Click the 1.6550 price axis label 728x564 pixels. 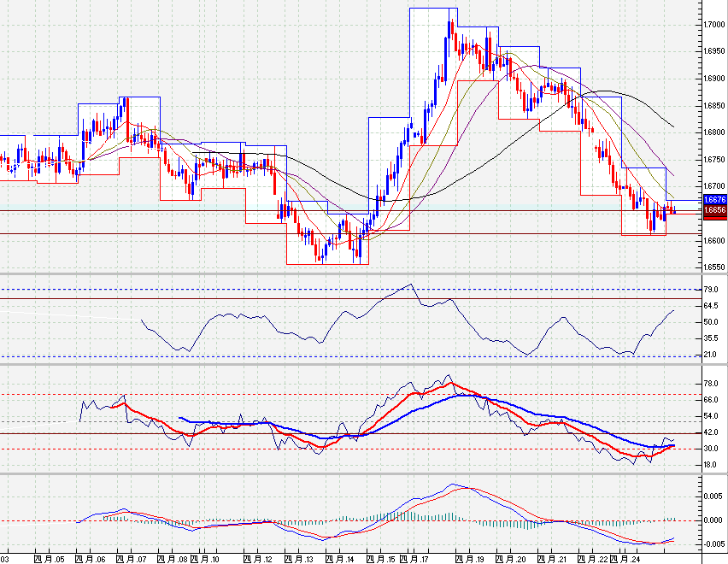tap(712, 267)
